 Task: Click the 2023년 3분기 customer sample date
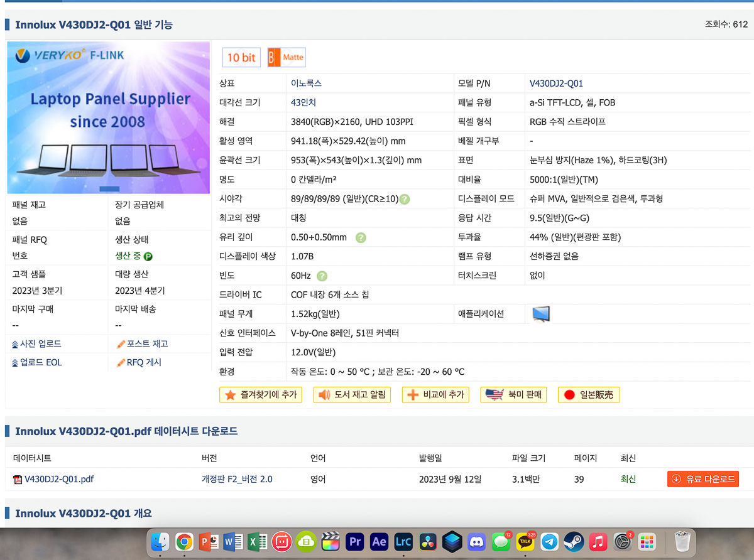pos(37,291)
